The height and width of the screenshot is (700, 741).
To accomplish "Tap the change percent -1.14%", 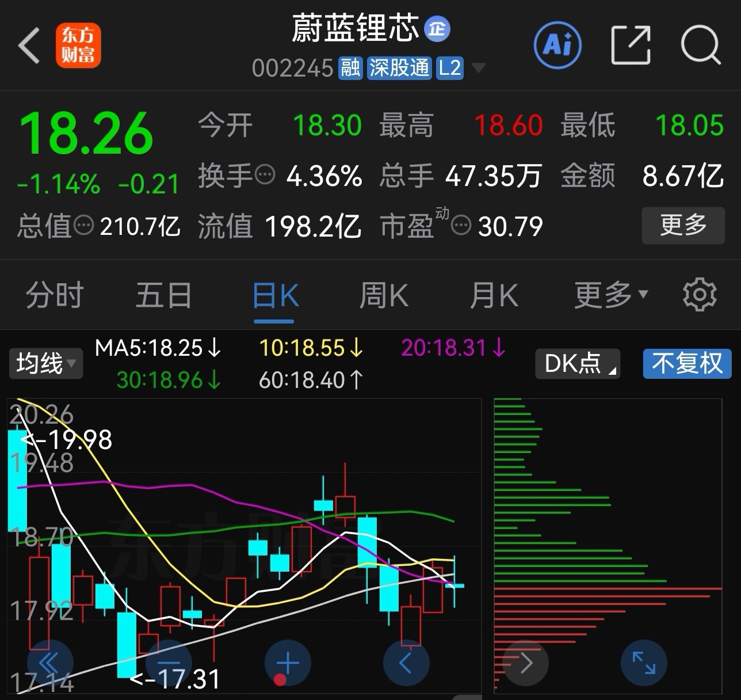I will [59, 184].
